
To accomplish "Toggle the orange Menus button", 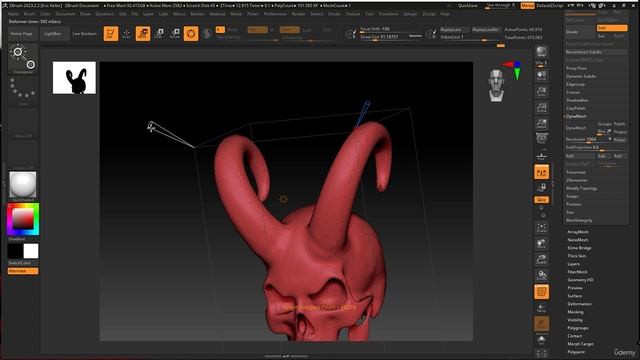I will (528, 6).
